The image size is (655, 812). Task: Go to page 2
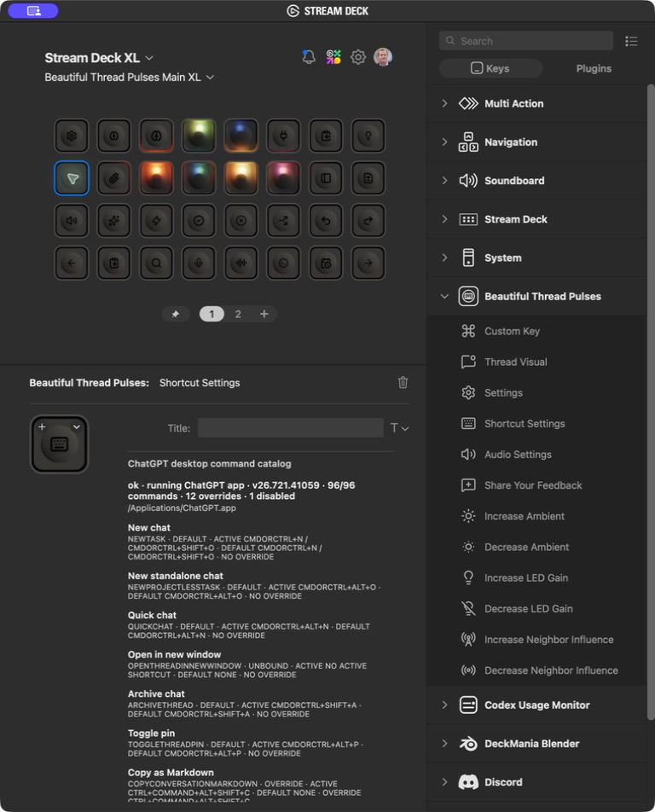click(x=238, y=314)
